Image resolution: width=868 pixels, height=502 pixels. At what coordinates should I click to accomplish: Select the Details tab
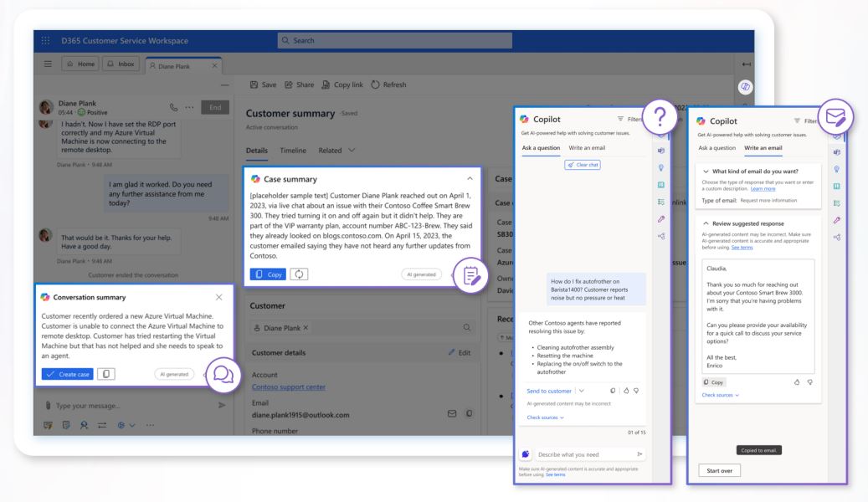(257, 150)
